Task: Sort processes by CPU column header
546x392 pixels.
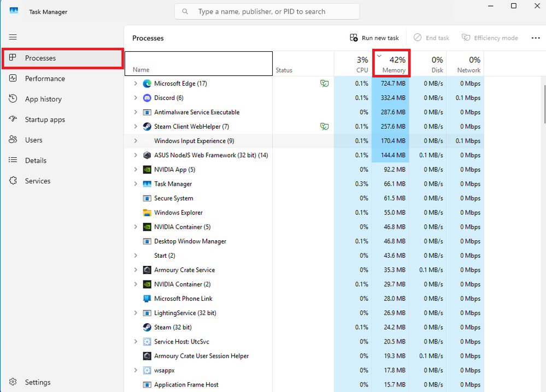Action: 353,64
